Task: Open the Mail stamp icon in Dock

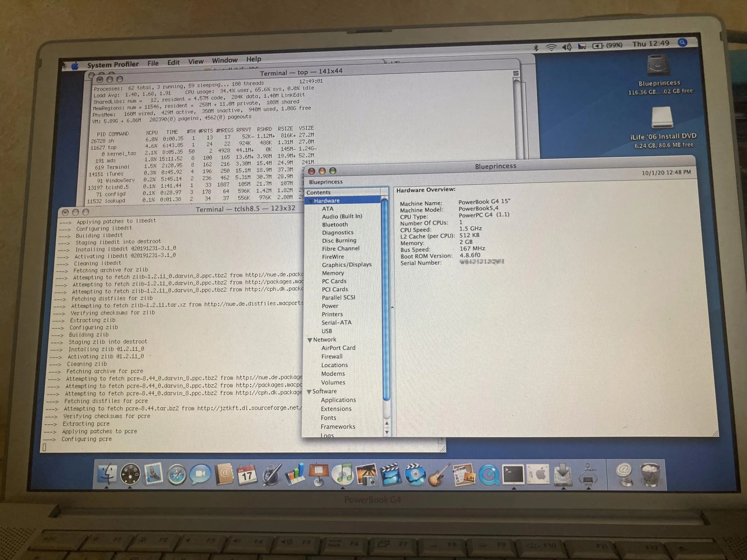Action: pos(154,474)
